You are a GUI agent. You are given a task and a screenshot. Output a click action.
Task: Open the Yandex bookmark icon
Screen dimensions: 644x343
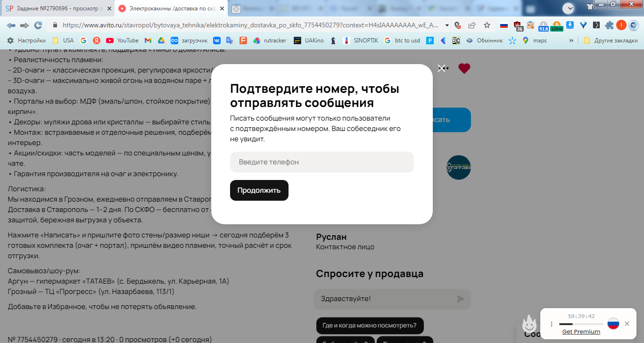click(x=97, y=41)
